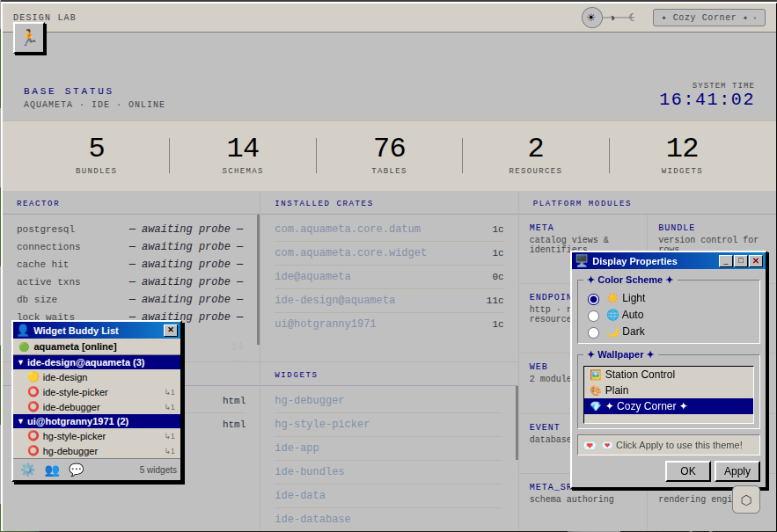Click the sun icon in the header

pos(591,18)
